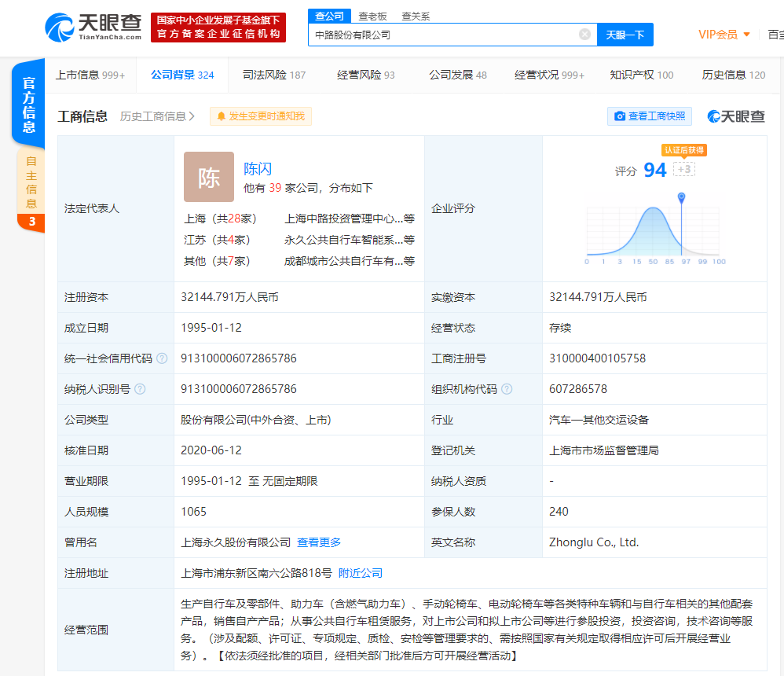Viewport: 784px width, 676px height.
Task: Select the 官方信息 side tab
Action: [28, 104]
